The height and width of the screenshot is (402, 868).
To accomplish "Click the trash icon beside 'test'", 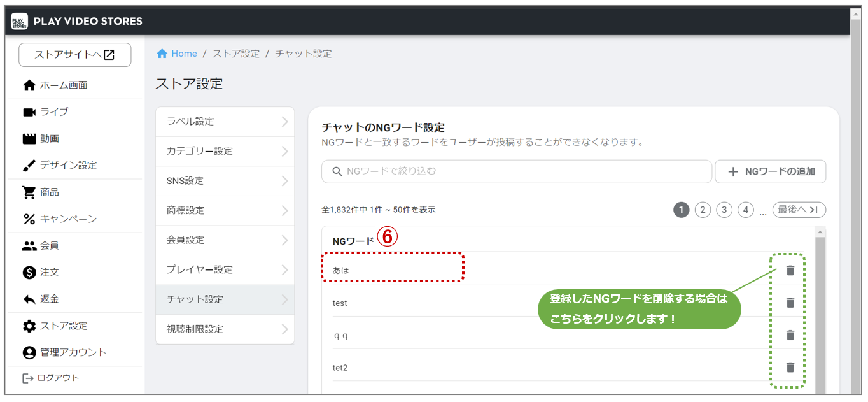I will pos(790,303).
